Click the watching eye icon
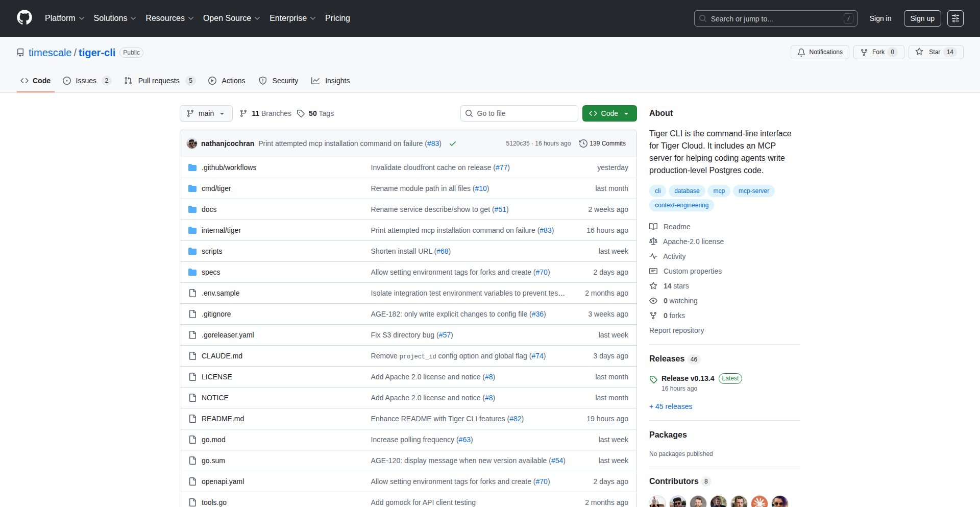 653,300
